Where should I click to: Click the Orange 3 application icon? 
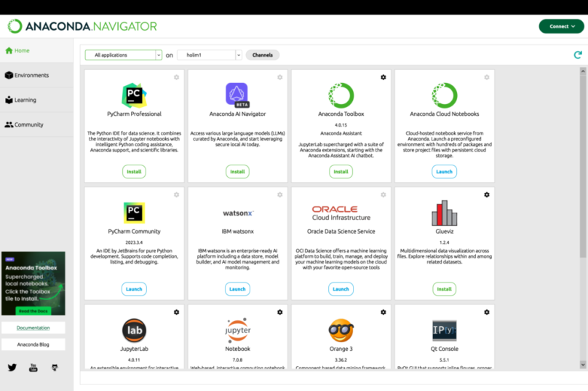coord(341,331)
